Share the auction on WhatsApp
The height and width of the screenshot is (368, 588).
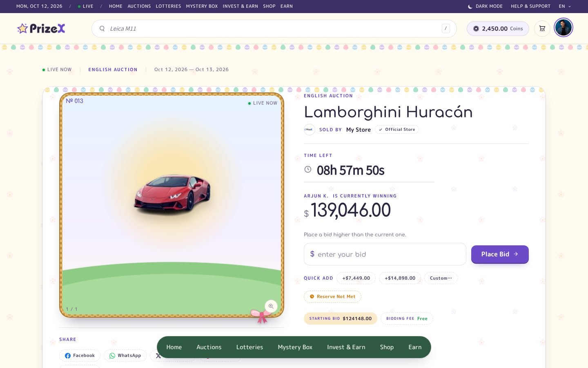[125, 356]
